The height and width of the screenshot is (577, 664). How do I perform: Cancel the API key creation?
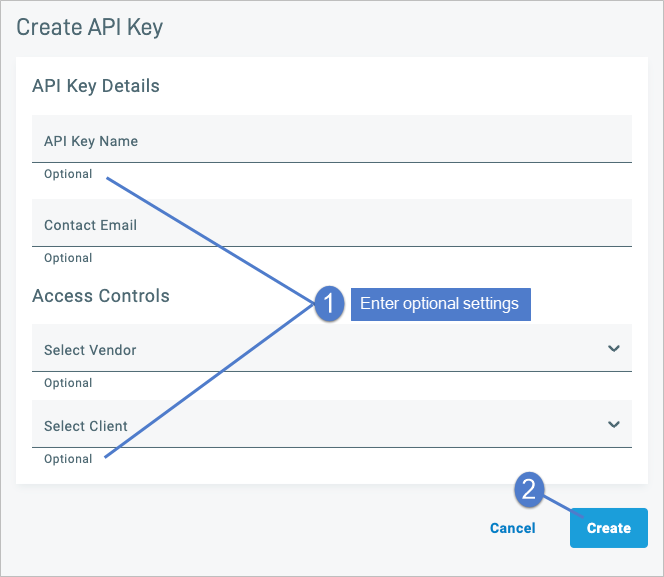(512, 528)
